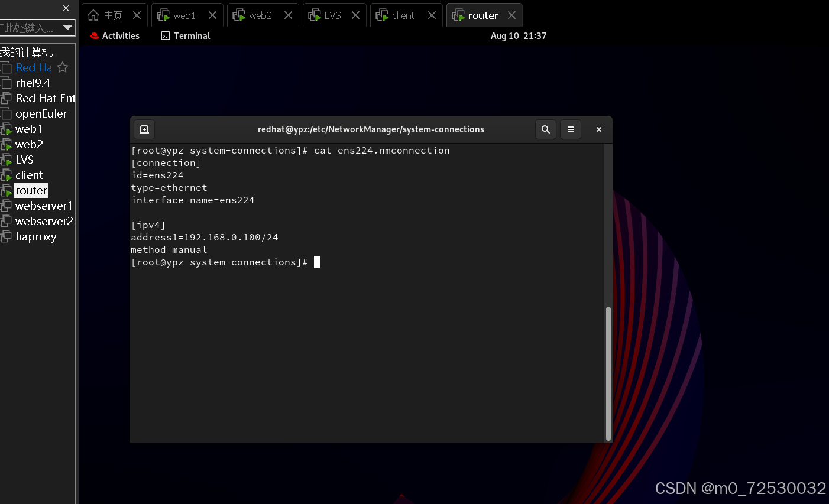Open the Terminal app menu in top bar
829x504 pixels.
click(186, 36)
